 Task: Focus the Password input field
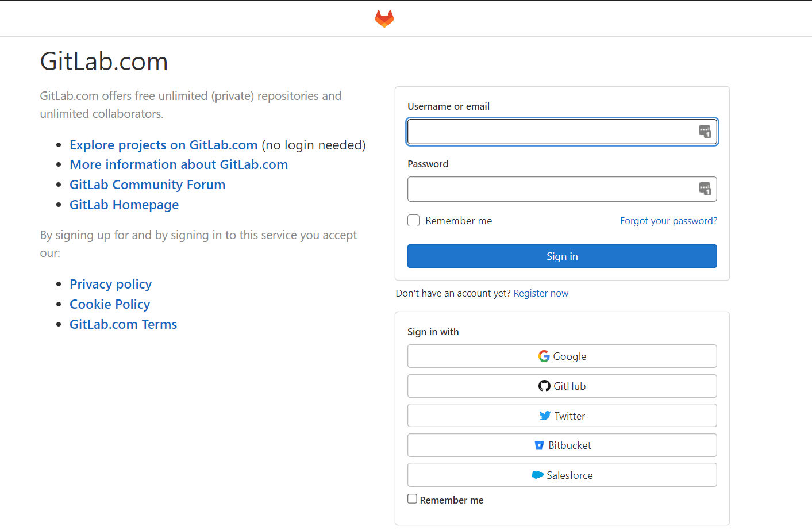(562, 189)
